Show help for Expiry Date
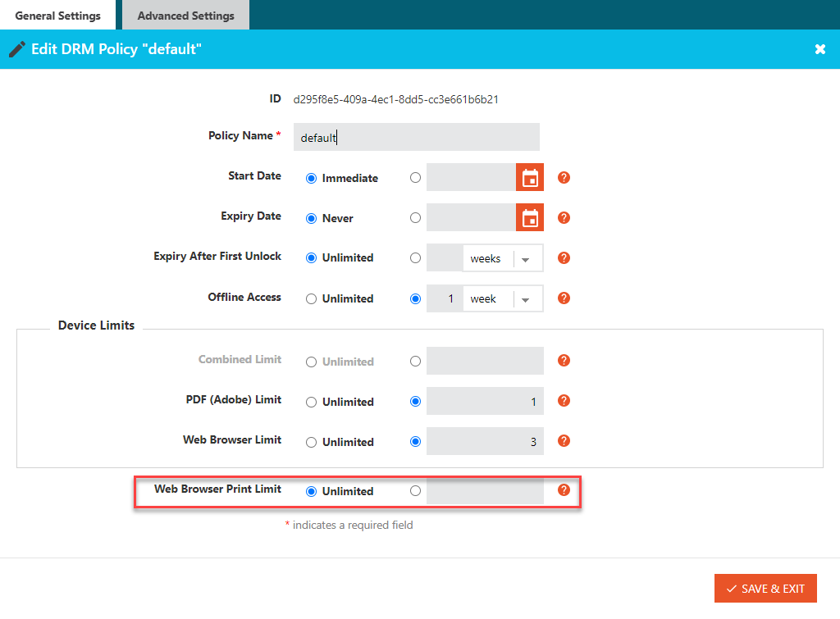 coord(564,218)
